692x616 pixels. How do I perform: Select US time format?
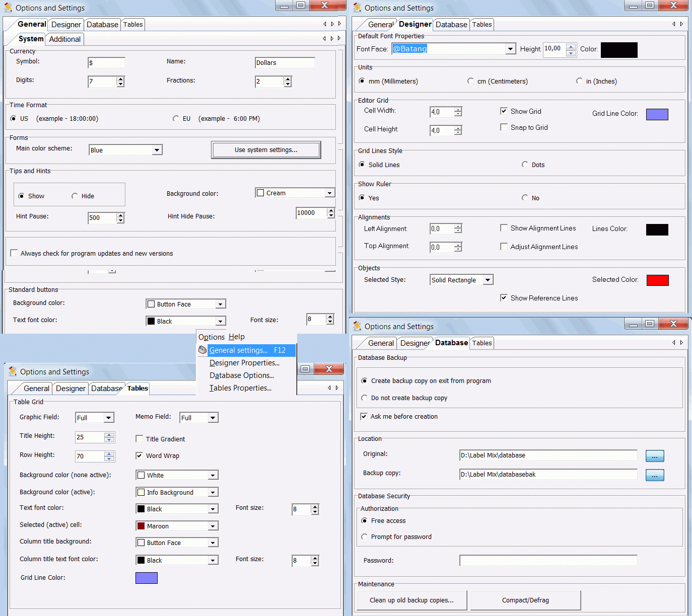pyautogui.click(x=13, y=119)
